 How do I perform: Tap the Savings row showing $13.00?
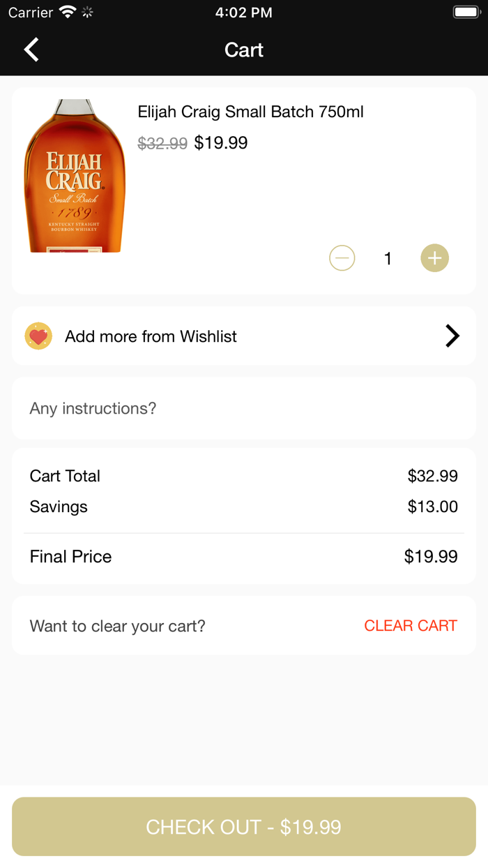pos(244,507)
